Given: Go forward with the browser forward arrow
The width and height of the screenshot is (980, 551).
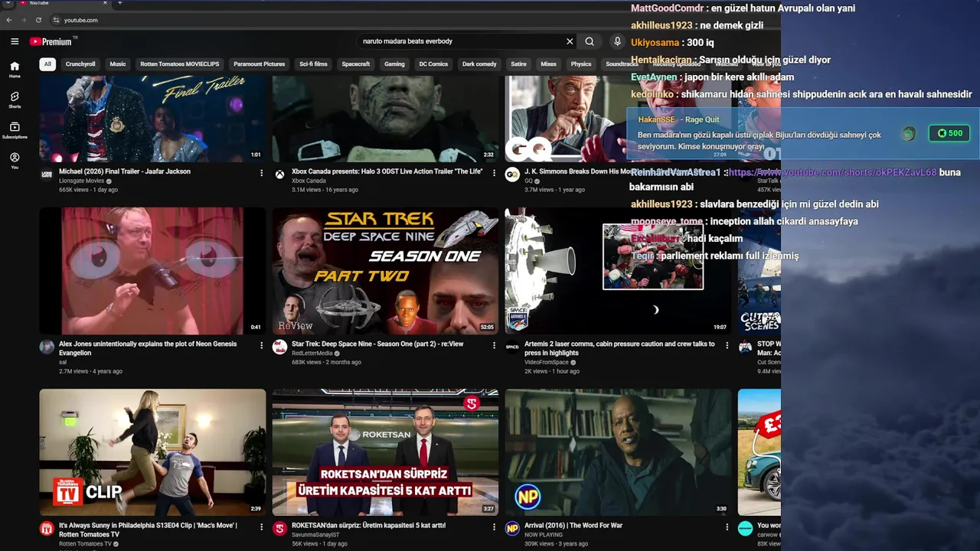Looking at the screenshot, I should (24, 20).
